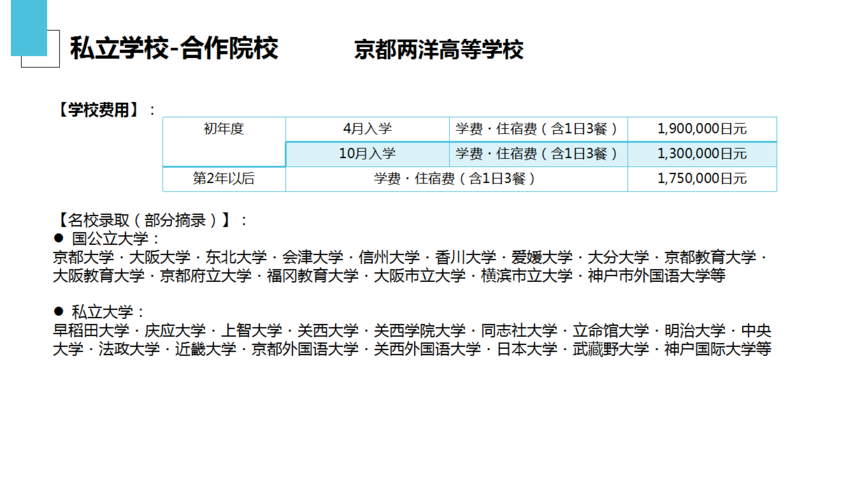The width and height of the screenshot is (860, 484).
Task: Click the text 关西外国语大学
Action: [427, 349]
